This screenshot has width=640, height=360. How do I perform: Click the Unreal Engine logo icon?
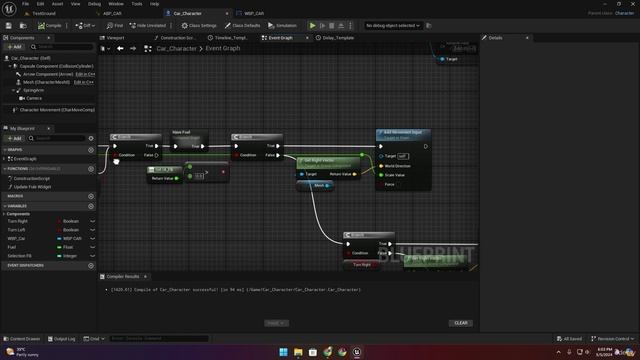click(9, 8)
